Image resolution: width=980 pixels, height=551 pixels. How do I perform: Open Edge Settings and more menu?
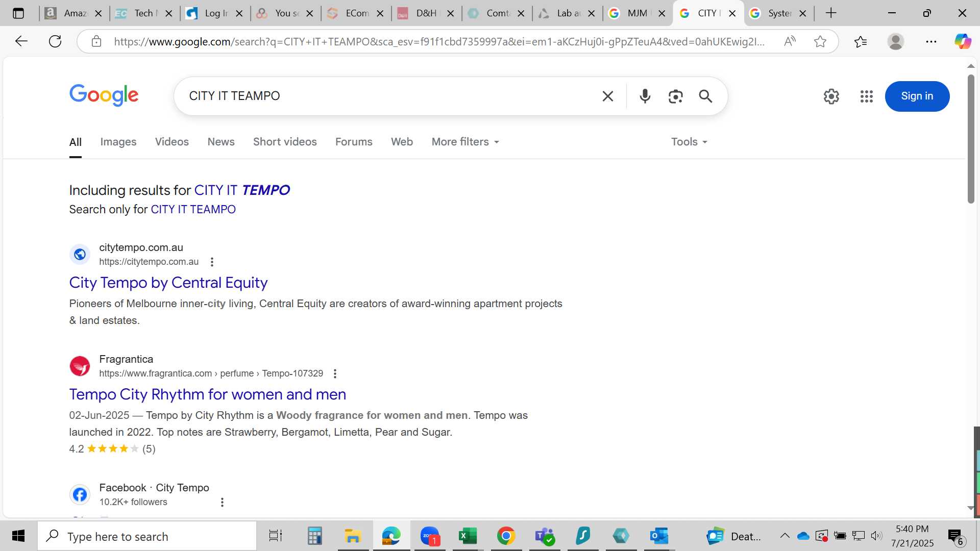pos(931,41)
